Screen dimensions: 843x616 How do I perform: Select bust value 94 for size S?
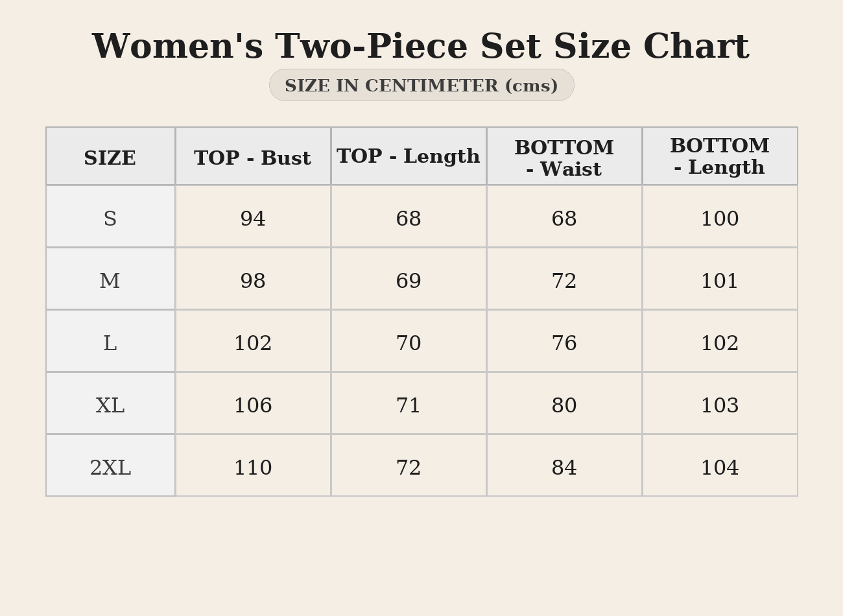coord(253,219)
